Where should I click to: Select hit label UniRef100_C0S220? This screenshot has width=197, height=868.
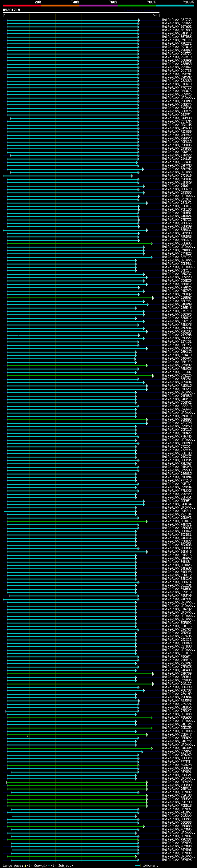click(177, 375)
